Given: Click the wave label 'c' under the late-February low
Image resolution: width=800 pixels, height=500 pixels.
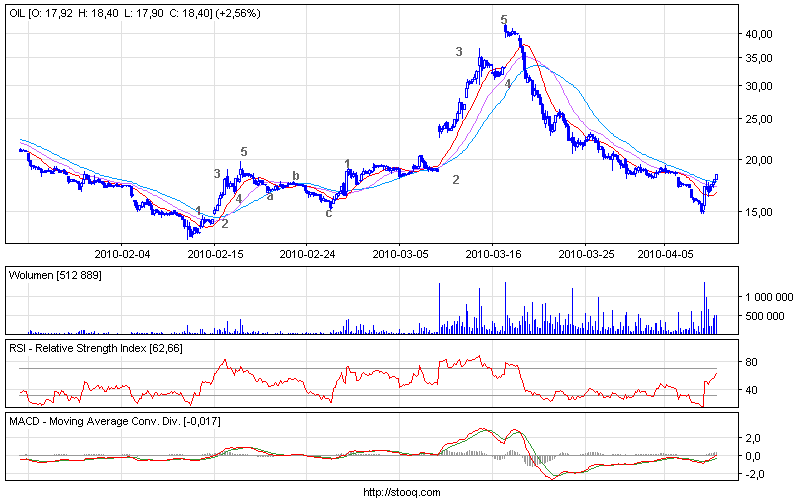Looking at the screenshot, I should click(328, 212).
